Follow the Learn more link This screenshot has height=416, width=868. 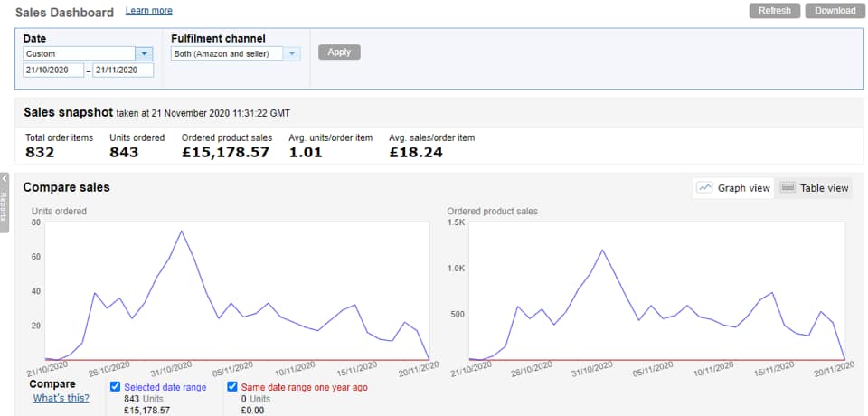[149, 11]
